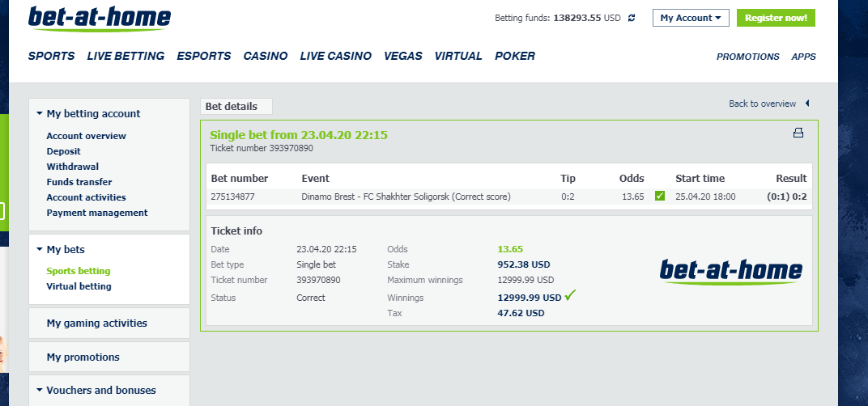
Task: Select the Bet details tab
Action: coord(236,106)
